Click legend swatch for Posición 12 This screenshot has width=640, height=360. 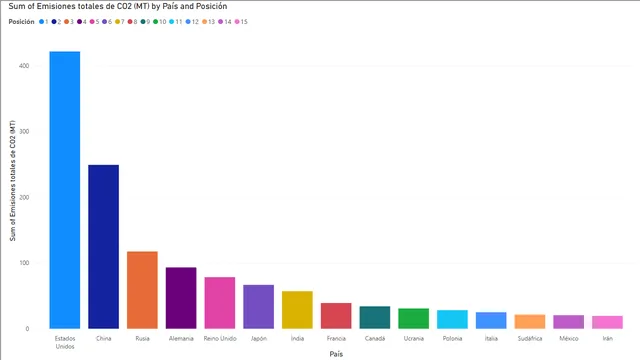[188, 22]
